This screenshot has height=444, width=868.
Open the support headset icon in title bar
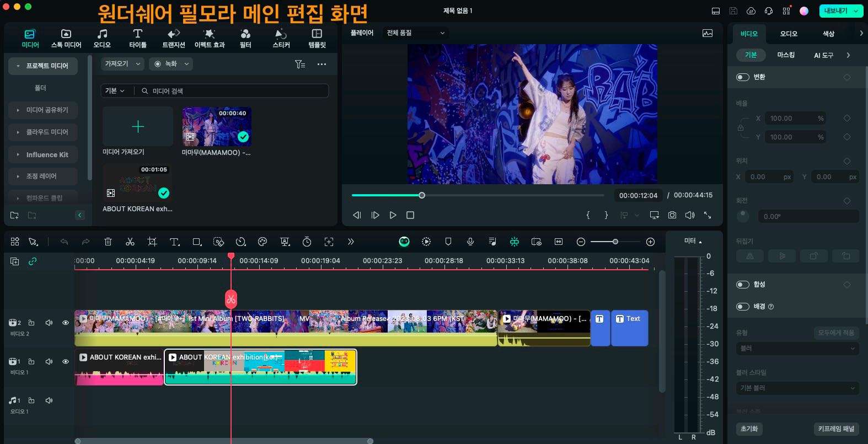[x=768, y=11]
